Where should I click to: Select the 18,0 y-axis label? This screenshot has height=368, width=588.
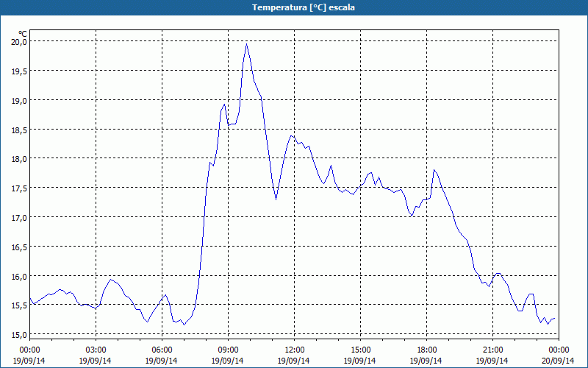19,159
